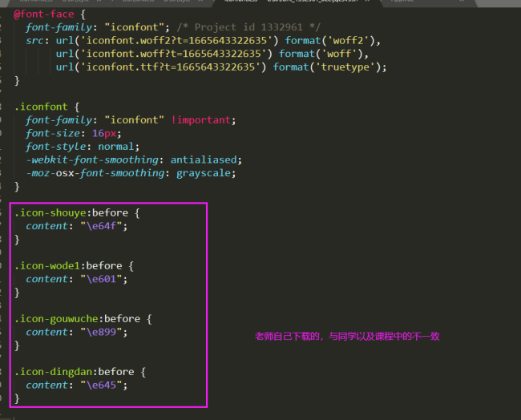Screen dimensions: 521x420
Task: Click the !important keyword
Action: point(200,120)
